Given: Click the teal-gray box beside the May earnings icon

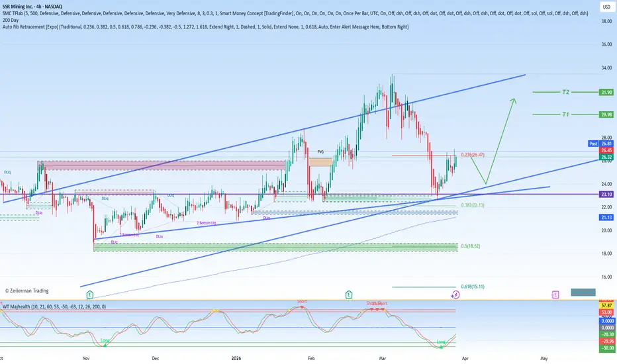Looking at the screenshot, I should pyautogui.click(x=583, y=292).
